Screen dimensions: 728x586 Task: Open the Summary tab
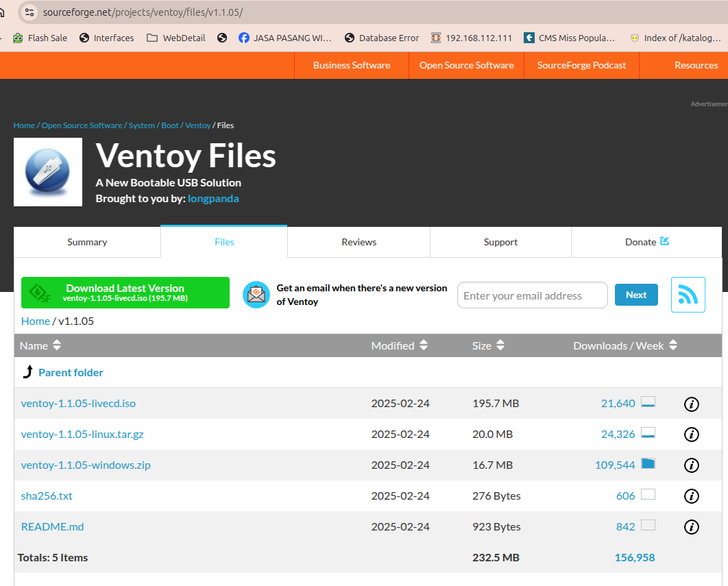(x=87, y=242)
